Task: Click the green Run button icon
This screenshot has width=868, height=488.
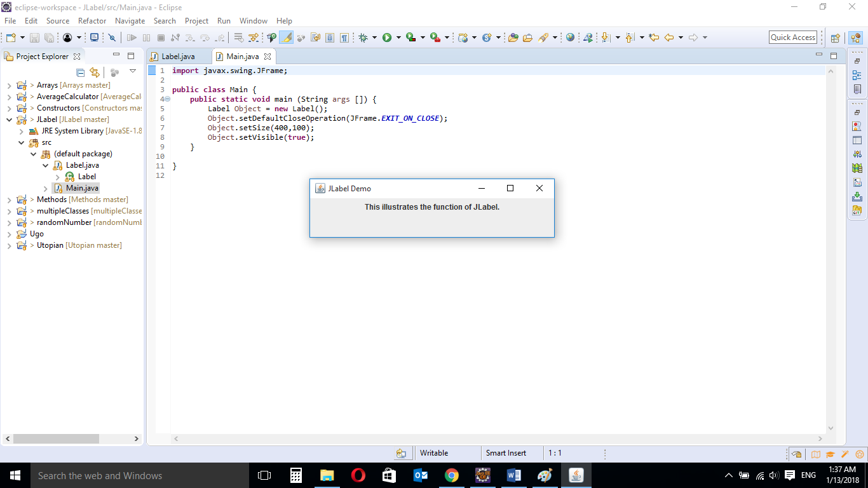Action: (x=386, y=38)
